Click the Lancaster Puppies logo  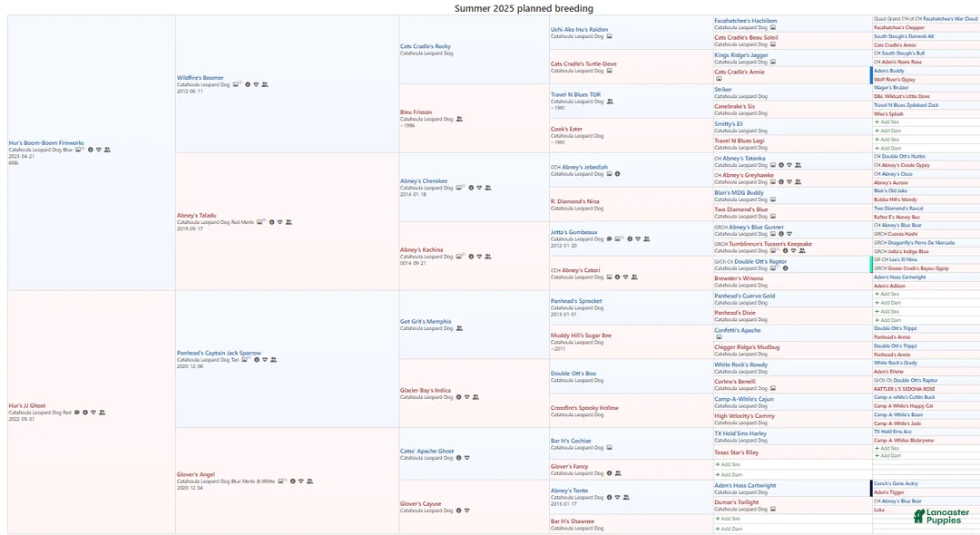tap(940, 516)
